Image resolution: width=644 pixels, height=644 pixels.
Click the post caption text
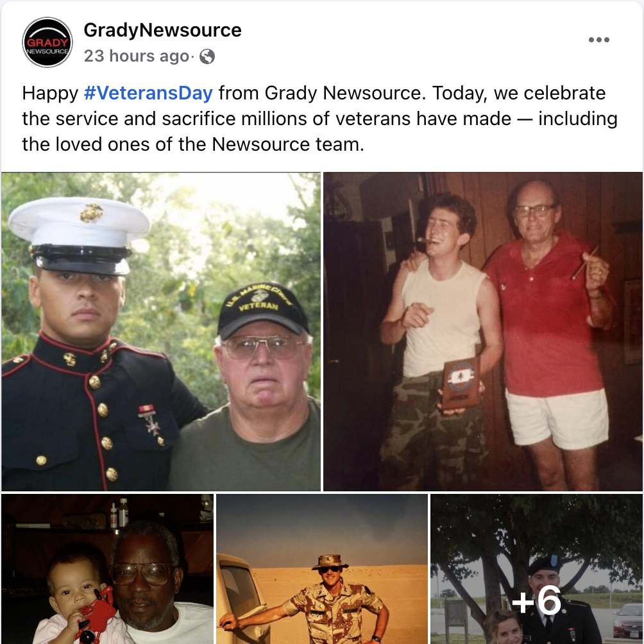pyautogui.click(x=319, y=119)
